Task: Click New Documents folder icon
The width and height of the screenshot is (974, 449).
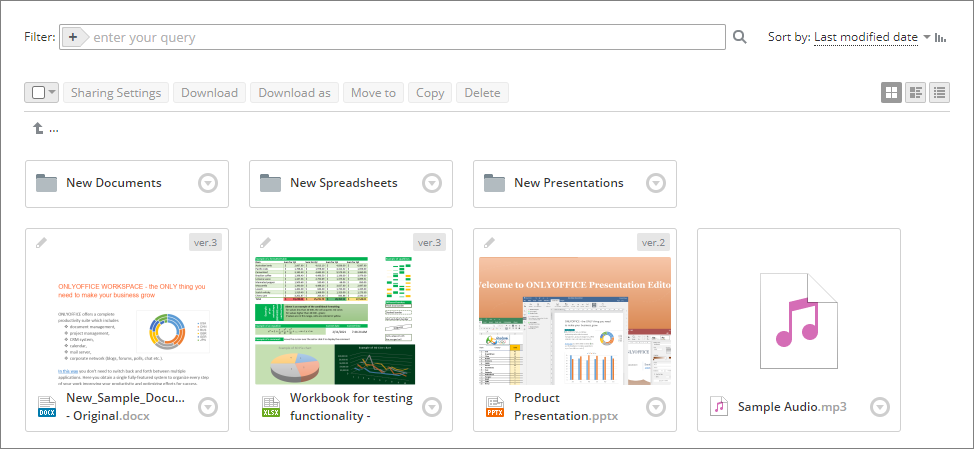Action: [47, 183]
